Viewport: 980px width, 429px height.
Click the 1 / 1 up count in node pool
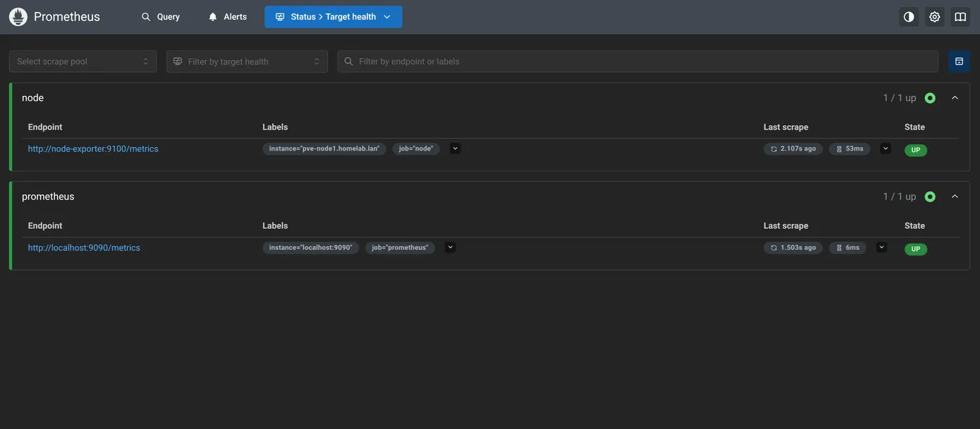coord(899,98)
